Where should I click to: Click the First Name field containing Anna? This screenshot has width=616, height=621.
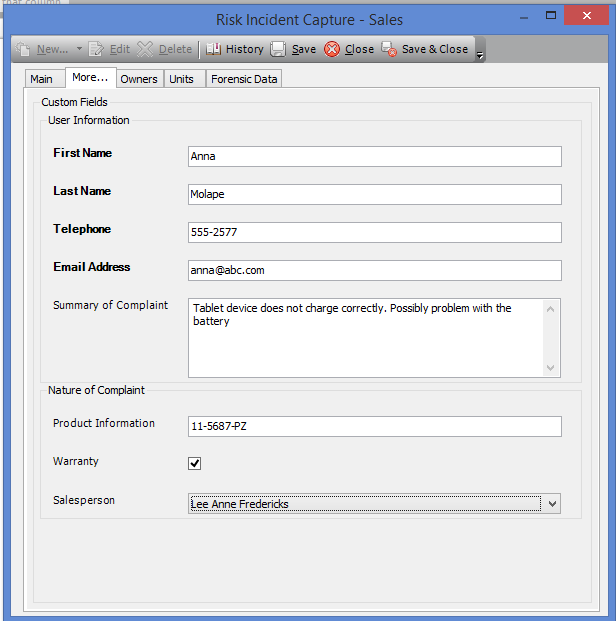pos(375,156)
